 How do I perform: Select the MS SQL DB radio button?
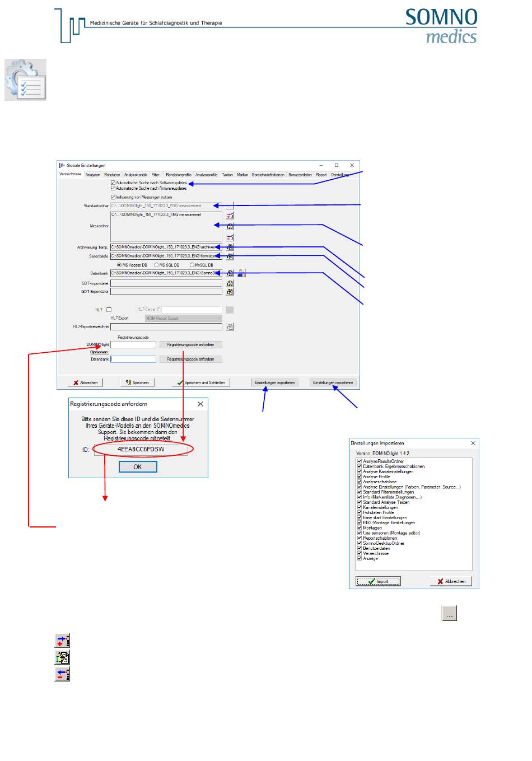[x=156, y=265]
